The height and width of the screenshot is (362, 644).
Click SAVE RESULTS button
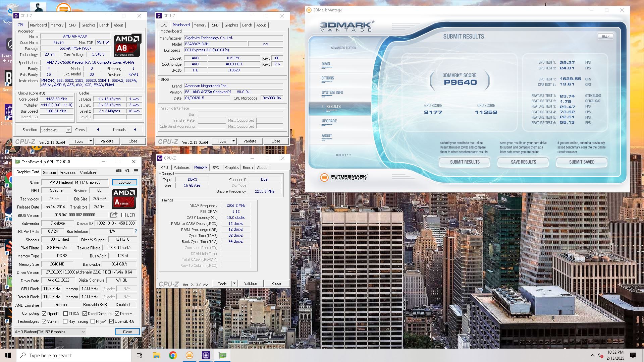[523, 162]
